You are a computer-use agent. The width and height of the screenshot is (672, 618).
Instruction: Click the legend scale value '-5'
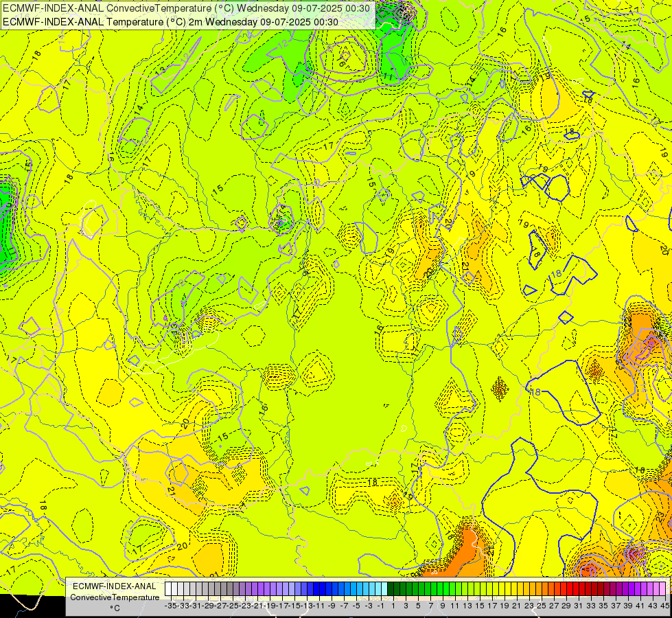click(356, 606)
